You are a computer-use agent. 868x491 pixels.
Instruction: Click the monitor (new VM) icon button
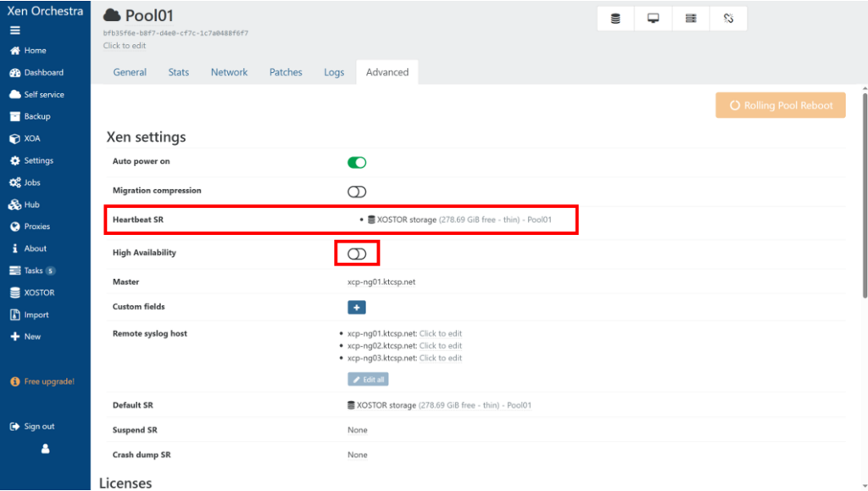(x=654, y=19)
